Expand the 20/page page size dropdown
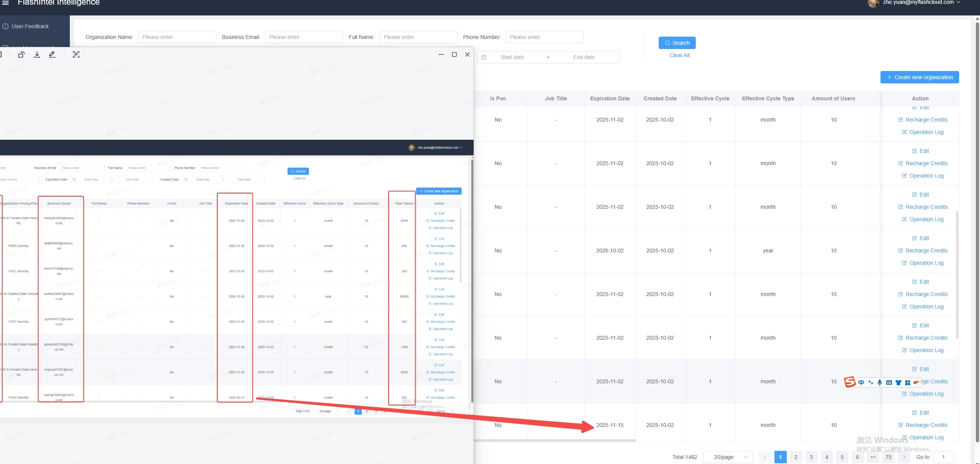This screenshot has height=464, width=980. (728, 457)
